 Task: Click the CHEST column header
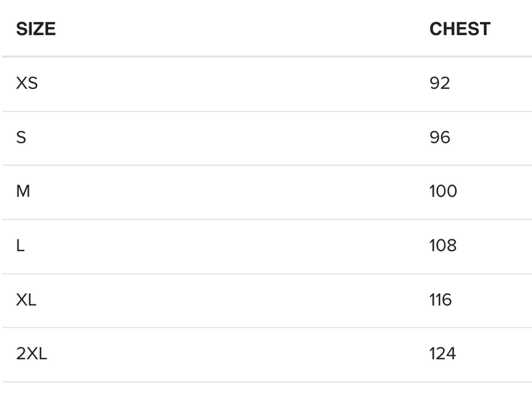click(x=460, y=29)
